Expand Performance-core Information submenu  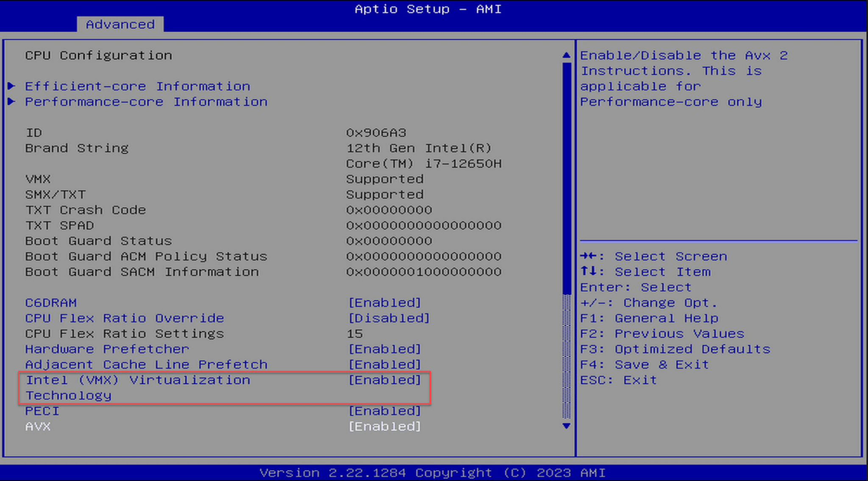146,102
